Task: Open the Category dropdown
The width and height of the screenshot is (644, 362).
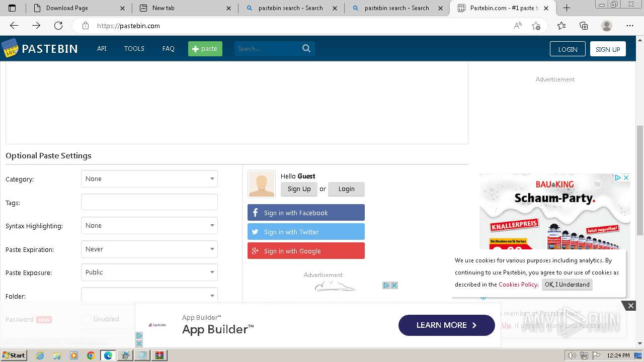Action: tap(149, 179)
